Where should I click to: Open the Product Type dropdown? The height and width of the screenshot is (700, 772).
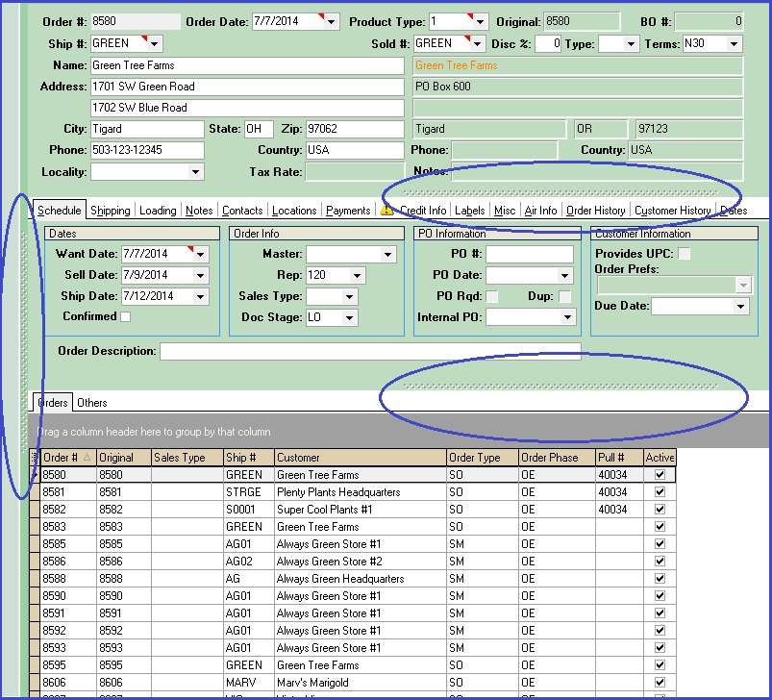pyautogui.click(x=480, y=22)
